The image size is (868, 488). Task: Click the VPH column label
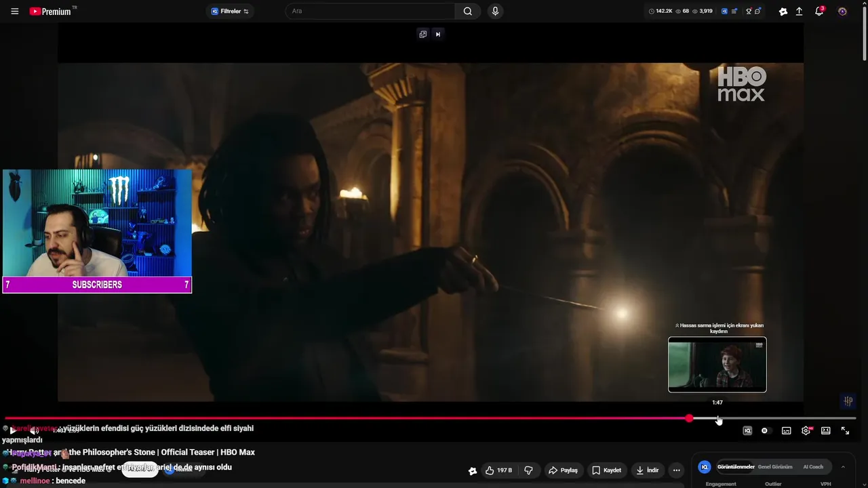pyautogui.click(x=826, y=484)
